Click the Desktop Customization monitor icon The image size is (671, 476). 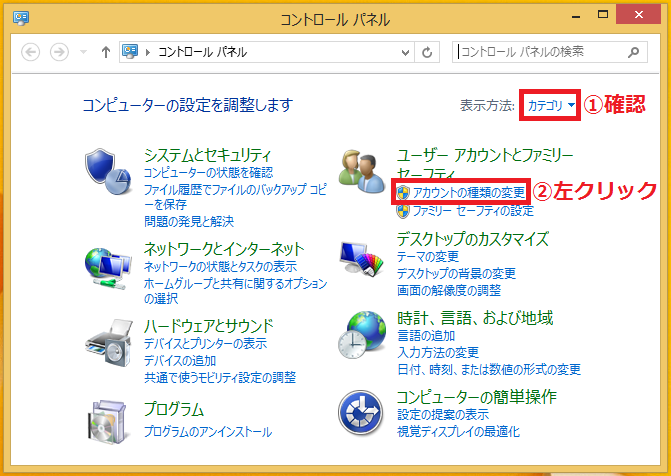(362, 259)
